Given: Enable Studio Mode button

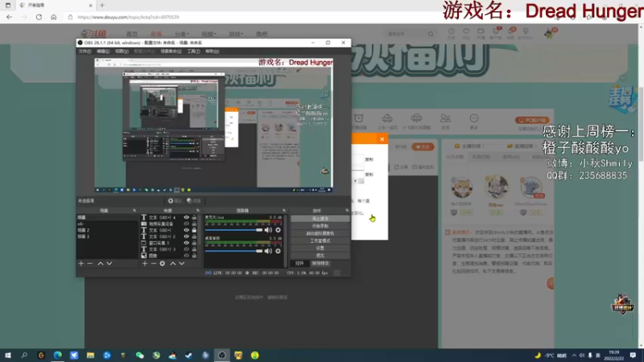Looking at the screenshot, I should click(x=320, y=241).
